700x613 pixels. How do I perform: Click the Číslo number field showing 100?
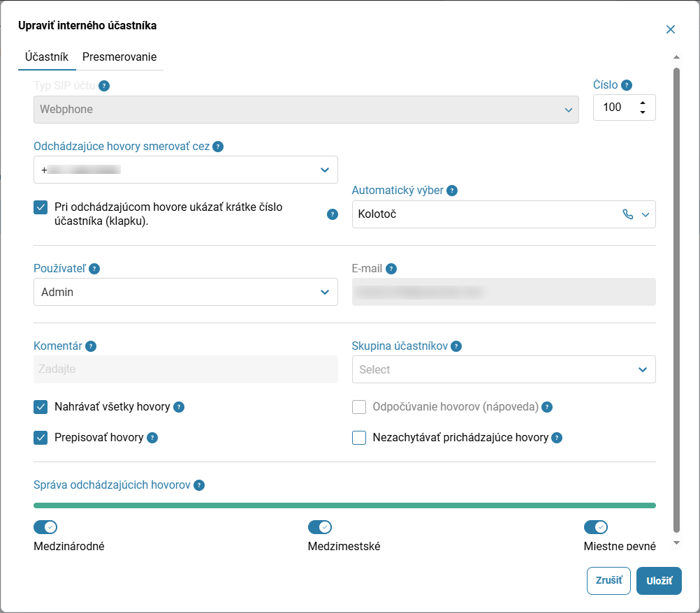coord(624,108)
